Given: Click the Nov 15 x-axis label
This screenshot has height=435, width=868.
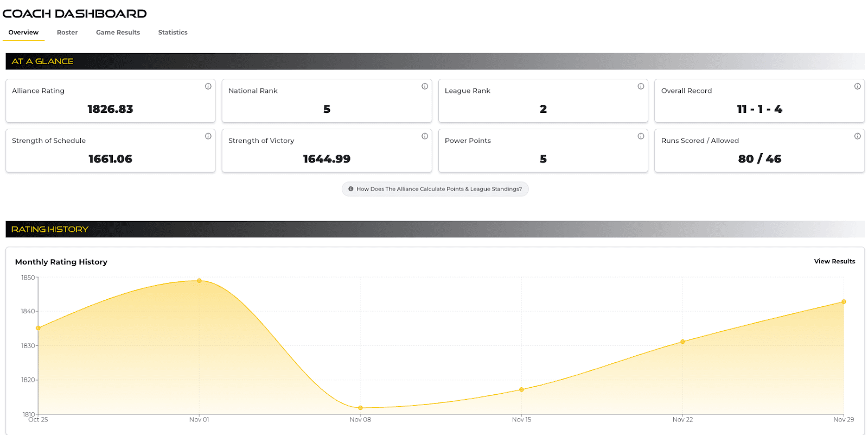Looking at the screenshot, I should [521, 419].
